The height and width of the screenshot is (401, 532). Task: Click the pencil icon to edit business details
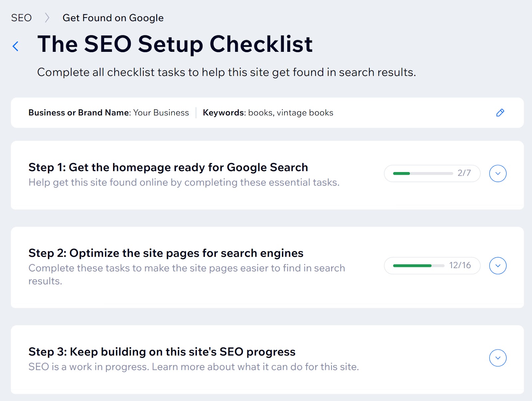tap(500, 113)
